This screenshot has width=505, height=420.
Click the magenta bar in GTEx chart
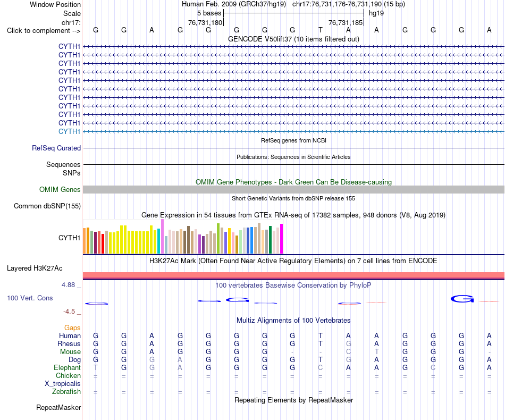[x=282, y=239]
